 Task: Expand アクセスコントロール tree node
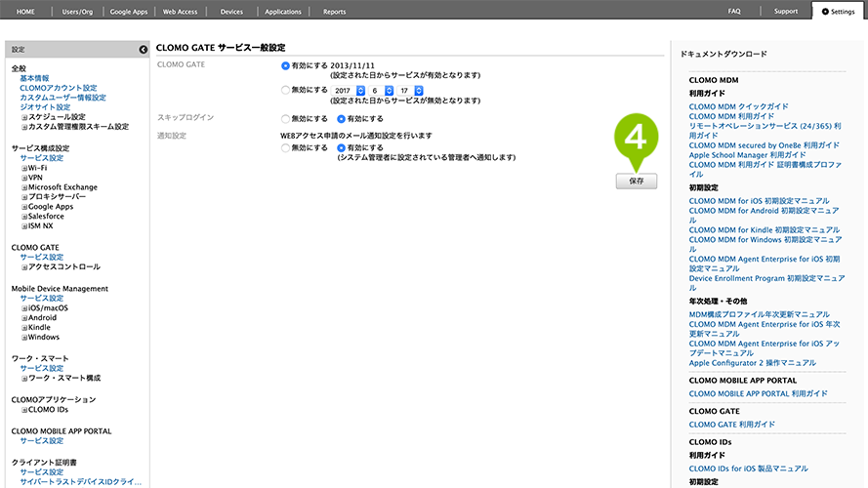24,267
